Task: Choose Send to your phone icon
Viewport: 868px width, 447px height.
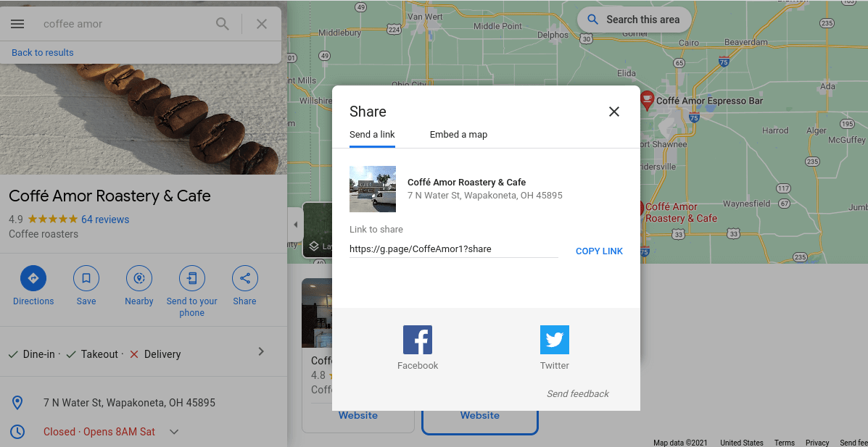Action: (192, 278)
